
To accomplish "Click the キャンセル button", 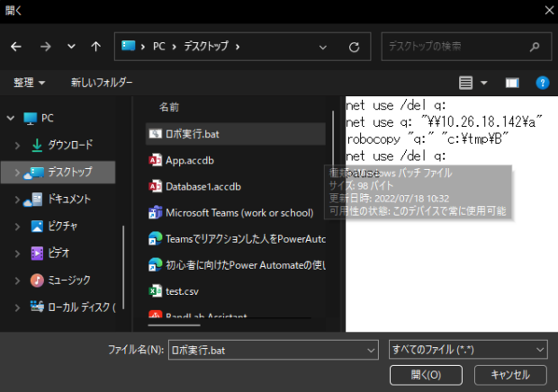I will [x=510, y=375].
